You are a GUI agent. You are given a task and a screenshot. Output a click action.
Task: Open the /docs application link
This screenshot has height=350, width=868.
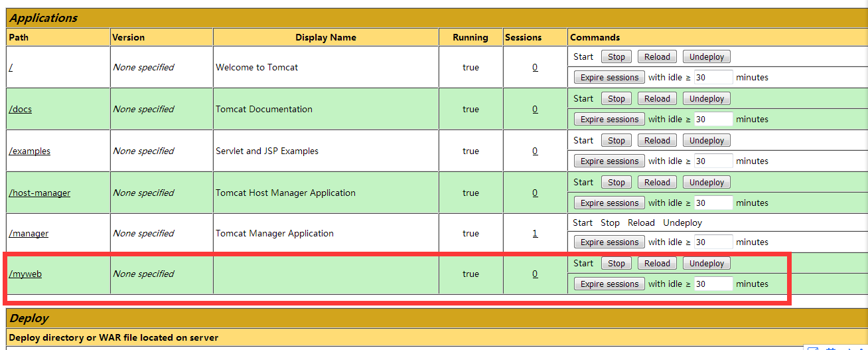[x=20, y=109]
